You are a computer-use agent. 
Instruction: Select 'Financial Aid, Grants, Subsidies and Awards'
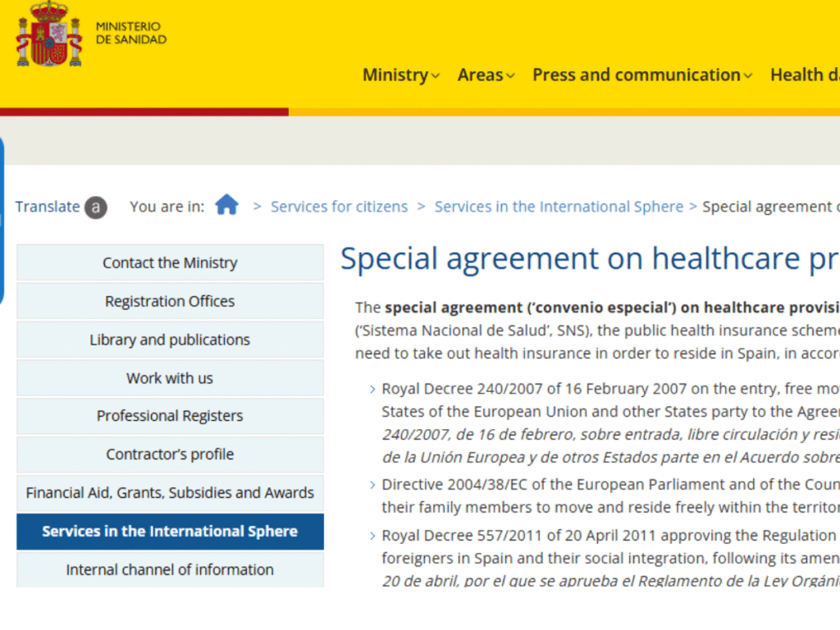click(x=170, y=492)
